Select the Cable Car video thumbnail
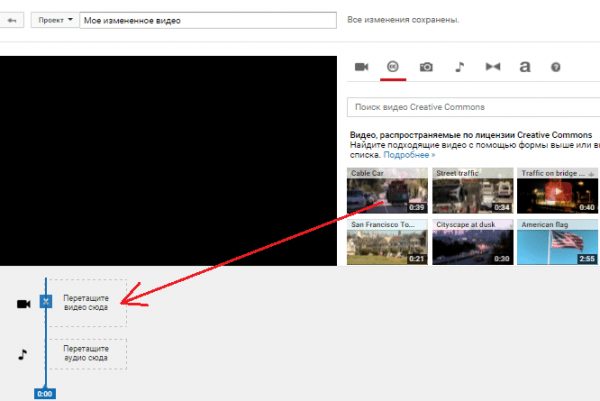600x401 pixels. [387, 191]
